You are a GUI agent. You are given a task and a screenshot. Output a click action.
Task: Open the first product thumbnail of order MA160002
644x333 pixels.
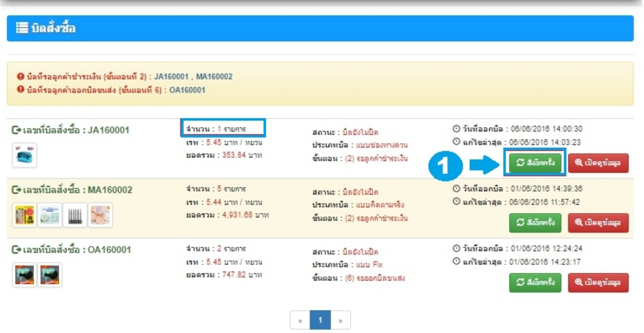point(24,216)
